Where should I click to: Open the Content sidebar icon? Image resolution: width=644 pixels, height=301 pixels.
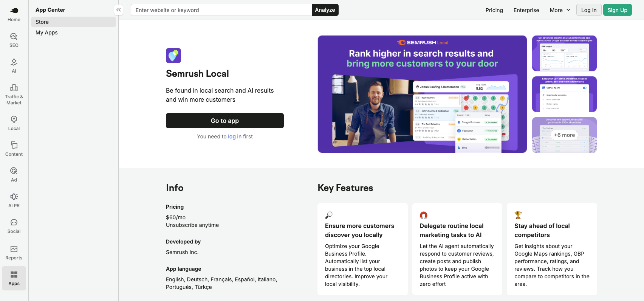pyautogui.click(x=14, y=149)
